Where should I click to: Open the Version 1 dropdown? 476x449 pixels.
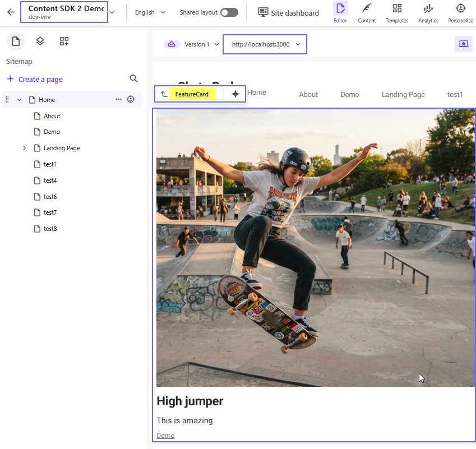[x=202, y=44]
